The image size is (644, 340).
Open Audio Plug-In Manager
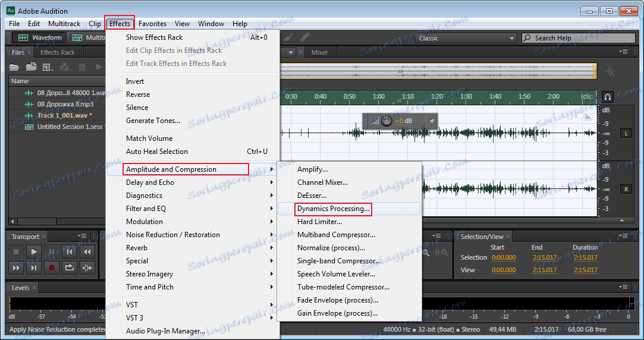click(x=193, y=331)
